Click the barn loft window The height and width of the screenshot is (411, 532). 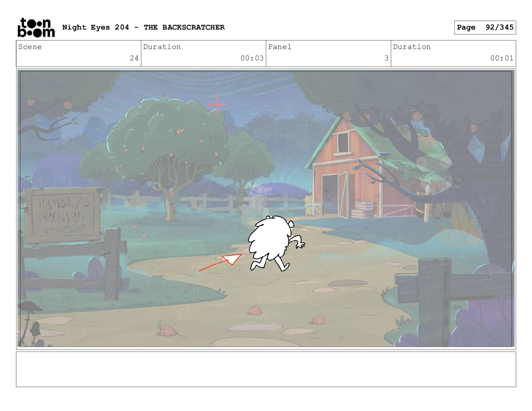[342, 142]
